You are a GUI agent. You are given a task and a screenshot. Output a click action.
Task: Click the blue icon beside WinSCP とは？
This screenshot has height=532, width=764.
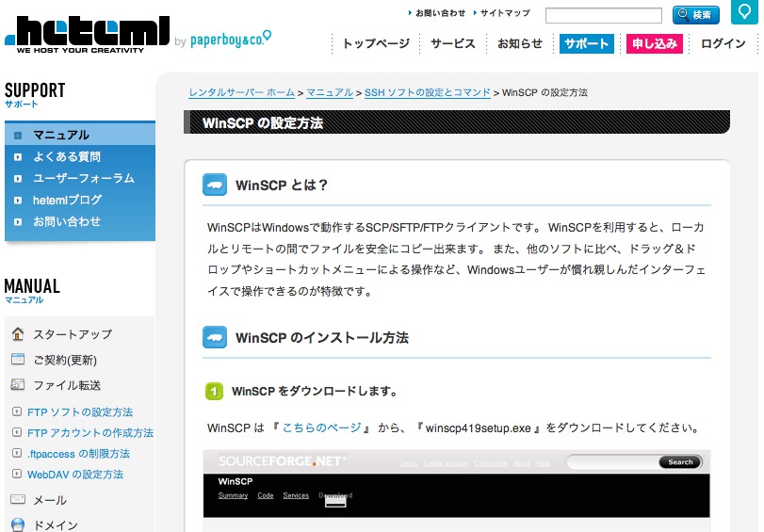click(x=215, y=185)
